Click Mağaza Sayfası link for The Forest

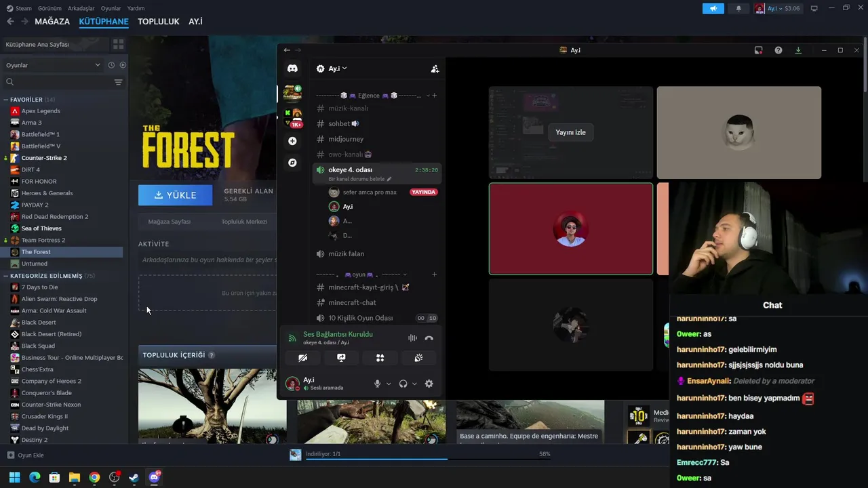170,222
